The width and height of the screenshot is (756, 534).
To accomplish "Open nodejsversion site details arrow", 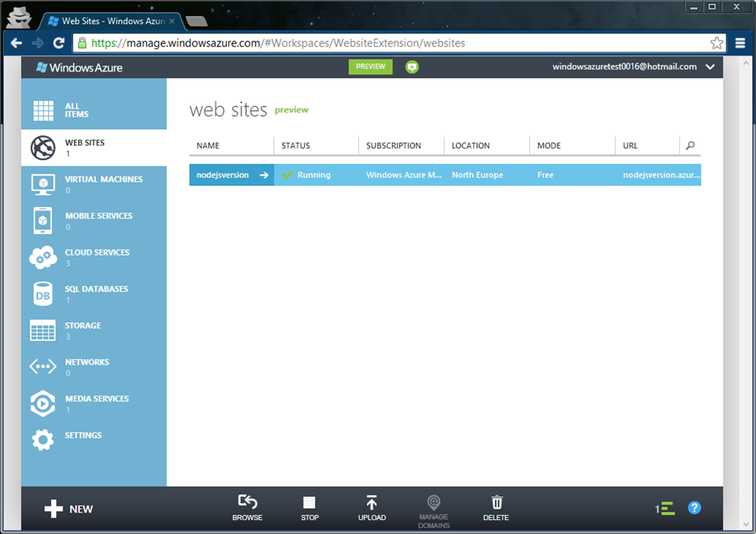I will point(264,175).
